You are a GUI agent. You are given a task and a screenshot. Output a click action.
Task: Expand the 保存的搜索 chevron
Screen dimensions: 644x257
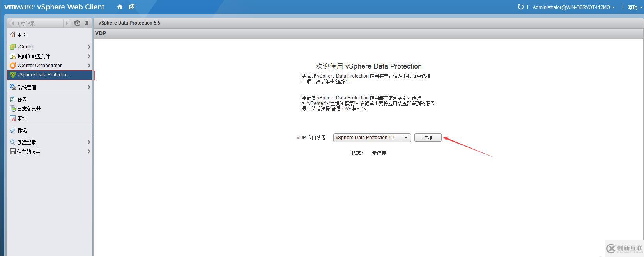point(89,151)
